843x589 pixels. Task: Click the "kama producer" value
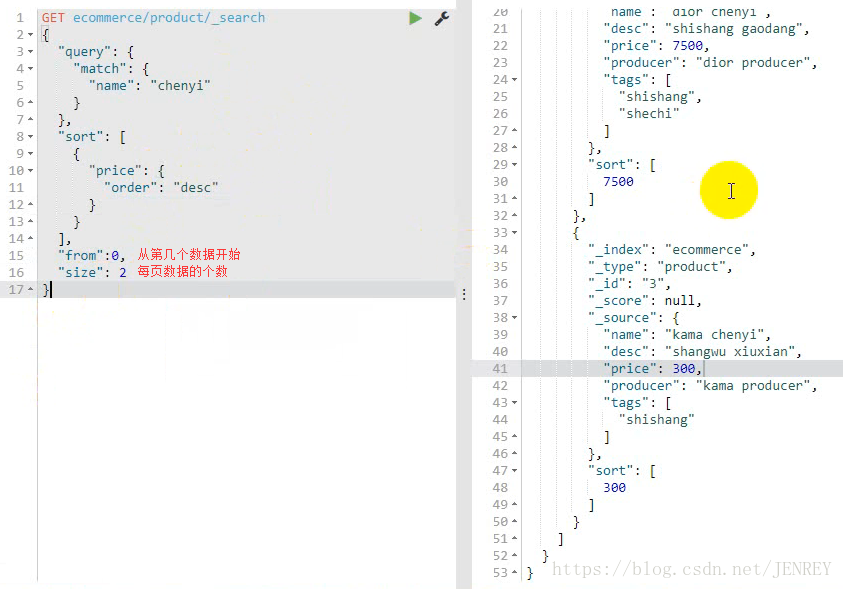coord(753,386)
